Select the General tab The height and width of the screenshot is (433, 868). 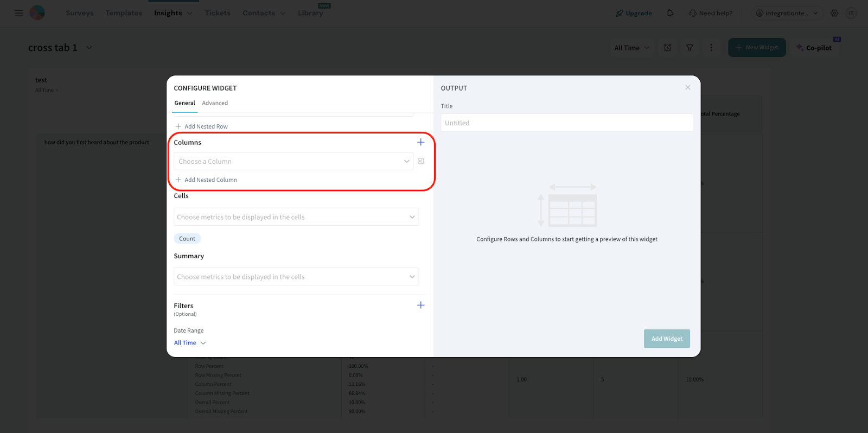pos(184,103)
